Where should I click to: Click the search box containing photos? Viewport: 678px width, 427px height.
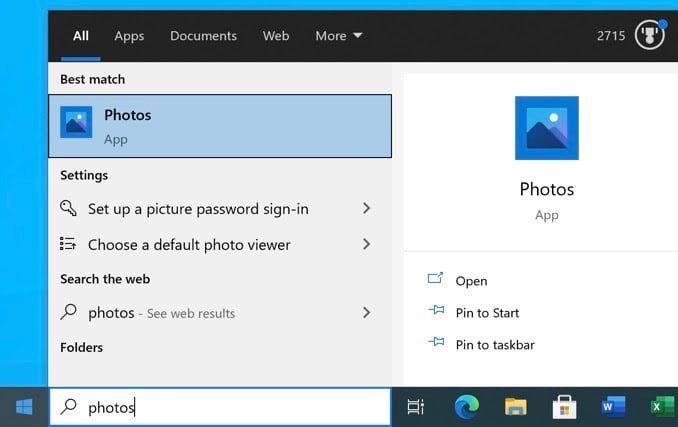(220, 407)
